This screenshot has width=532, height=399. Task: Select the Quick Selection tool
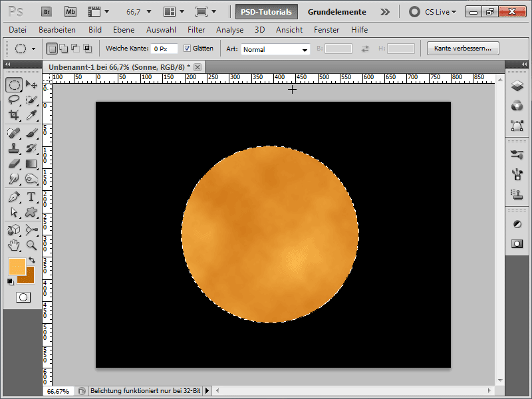coord(31,100)
